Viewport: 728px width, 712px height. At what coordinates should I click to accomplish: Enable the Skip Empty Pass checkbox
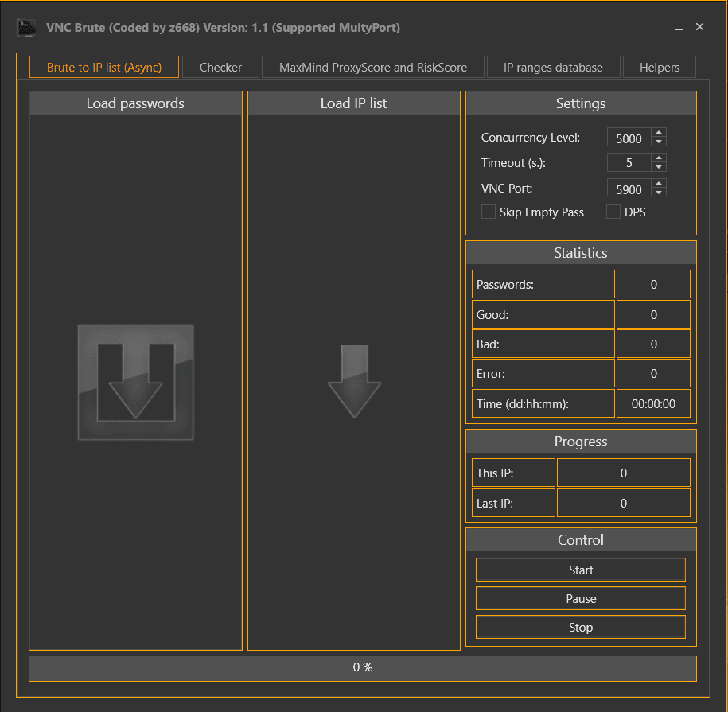(x=489, y=212)
